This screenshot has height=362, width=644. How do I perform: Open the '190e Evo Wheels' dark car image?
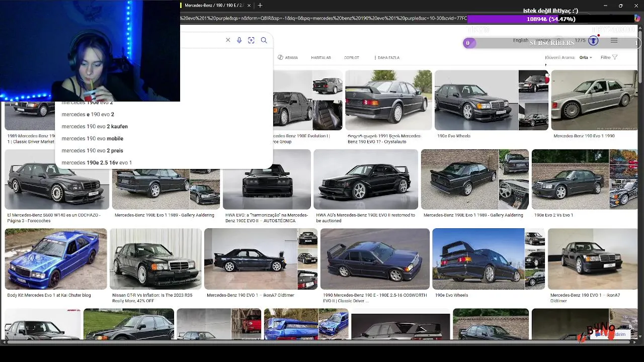pos(476,100)
